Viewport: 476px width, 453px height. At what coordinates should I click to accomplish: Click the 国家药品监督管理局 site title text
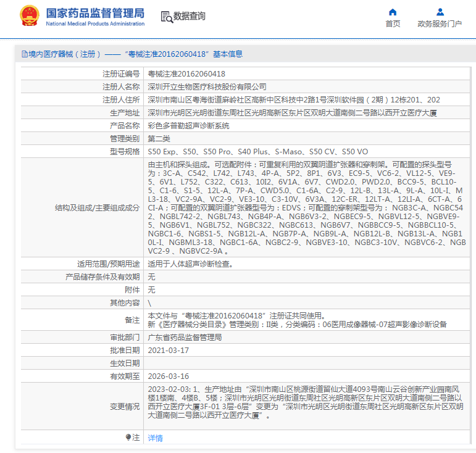(x=95, y=12)
